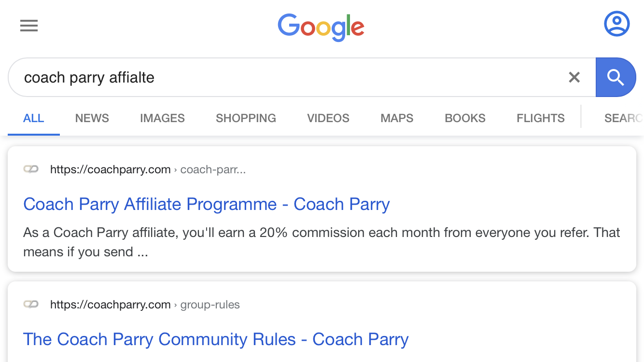Screen dimensions: 644x362
Task: Go to the VIDEOS tab
Action: [328, 118]
